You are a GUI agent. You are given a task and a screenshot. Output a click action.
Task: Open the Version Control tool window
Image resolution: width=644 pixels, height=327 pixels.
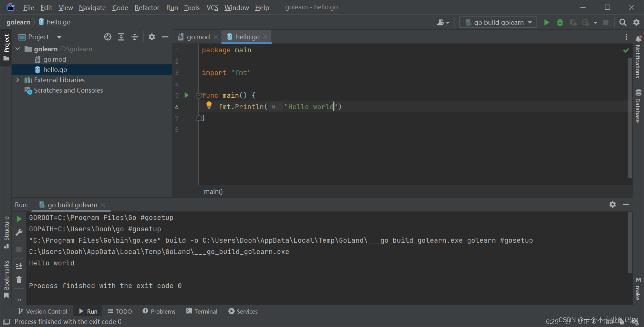click(43, 311)
